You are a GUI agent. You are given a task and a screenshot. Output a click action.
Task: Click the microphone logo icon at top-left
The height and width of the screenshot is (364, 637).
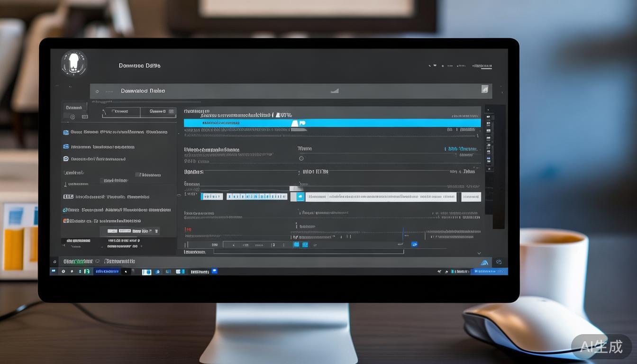[74, 63]
